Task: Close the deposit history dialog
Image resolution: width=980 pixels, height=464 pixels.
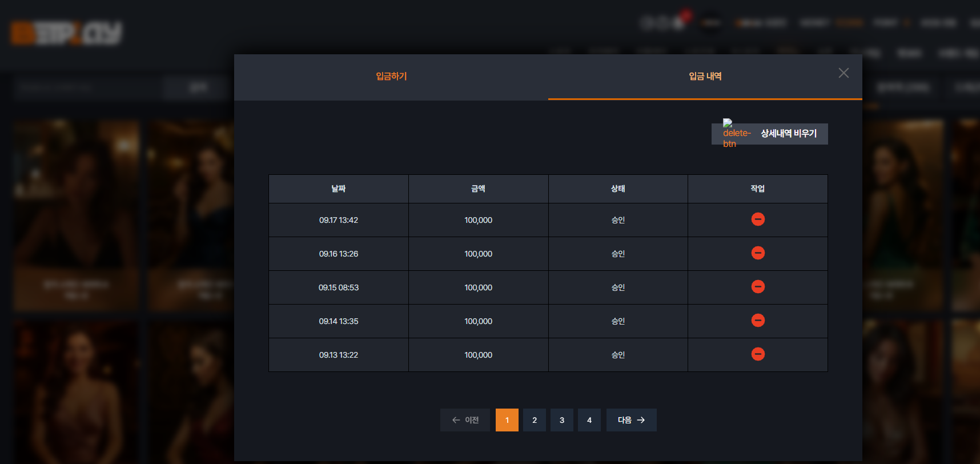Action: pos(844,73)
